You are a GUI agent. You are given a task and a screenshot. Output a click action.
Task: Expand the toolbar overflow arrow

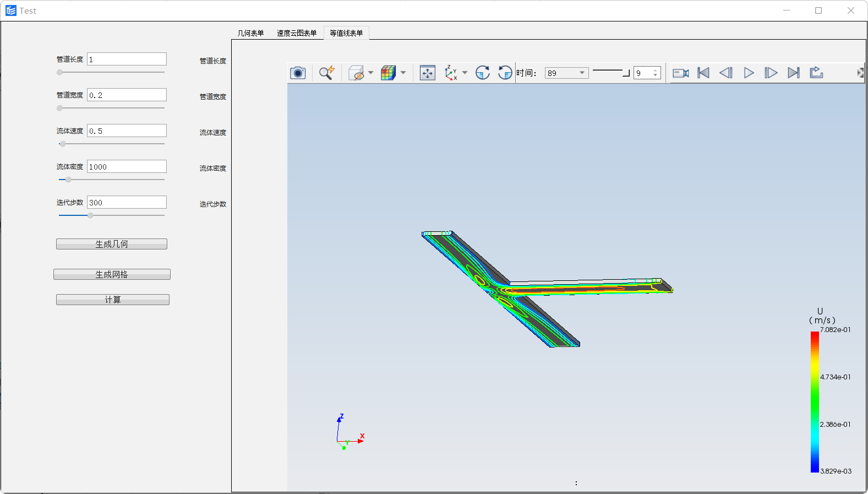(860, 73)
